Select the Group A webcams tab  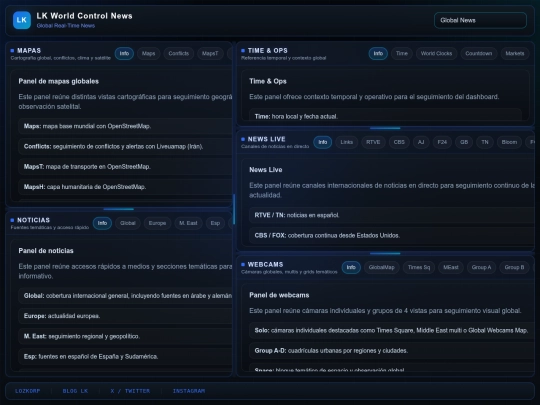click(481, 267)
